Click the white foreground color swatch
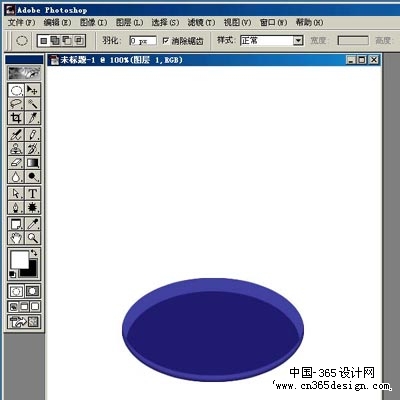This screenshot has width=400, height=400. (20, 260)
